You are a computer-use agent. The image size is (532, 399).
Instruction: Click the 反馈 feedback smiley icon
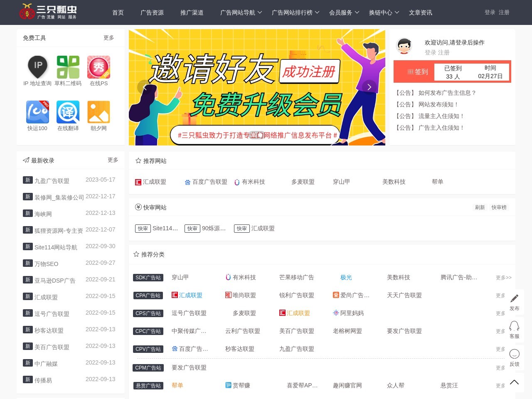[514, 354]
